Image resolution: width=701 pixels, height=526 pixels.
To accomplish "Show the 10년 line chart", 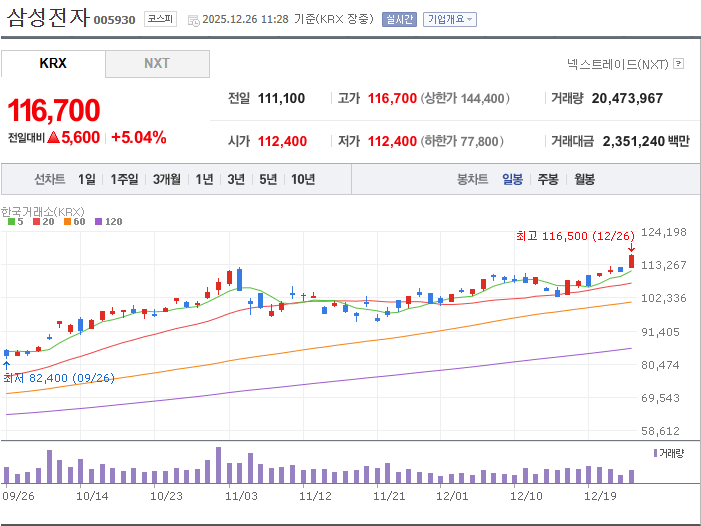I will (302, 179).
